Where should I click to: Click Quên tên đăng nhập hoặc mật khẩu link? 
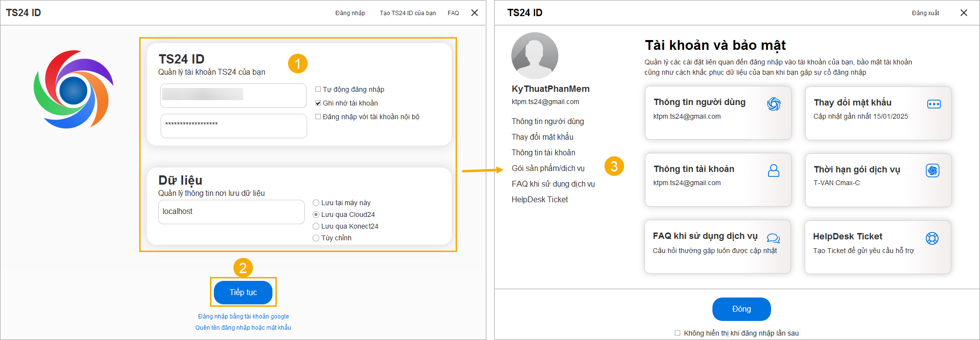(243, 328)
